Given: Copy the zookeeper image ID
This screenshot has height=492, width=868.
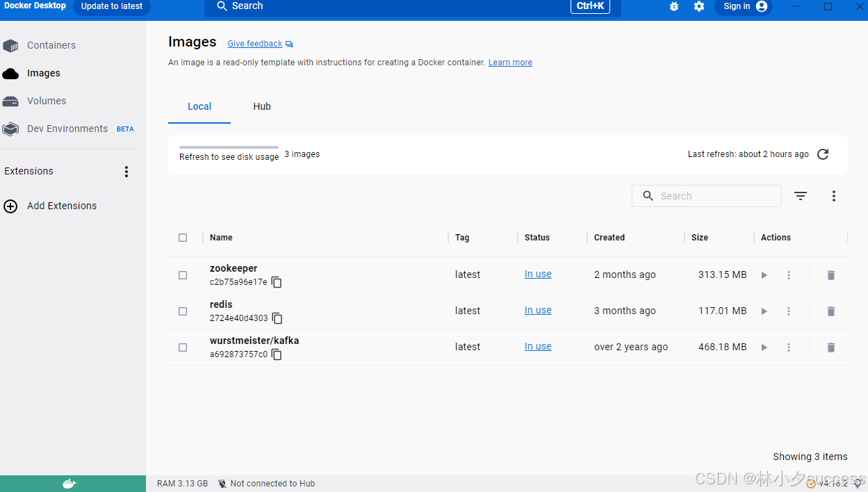Looking at the screenshot, I should tap(276, 282).
